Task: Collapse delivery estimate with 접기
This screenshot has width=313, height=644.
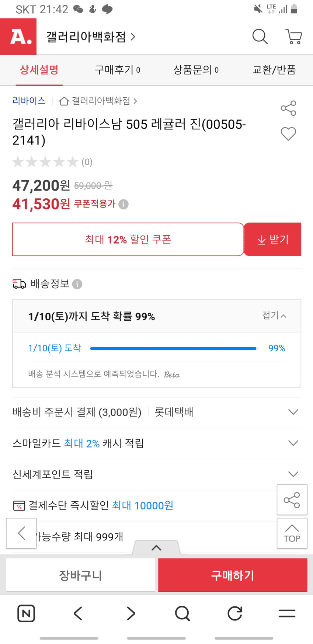Action: [x=274, y=316]
